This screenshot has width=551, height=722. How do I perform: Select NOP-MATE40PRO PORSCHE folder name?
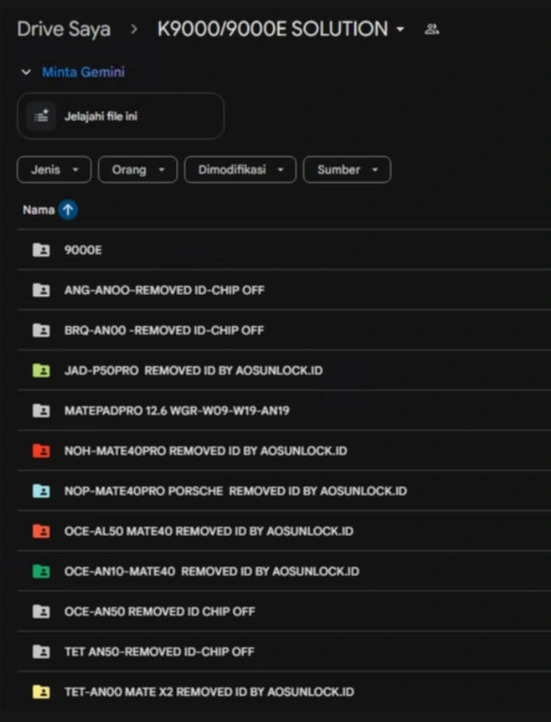coord(236,491)
